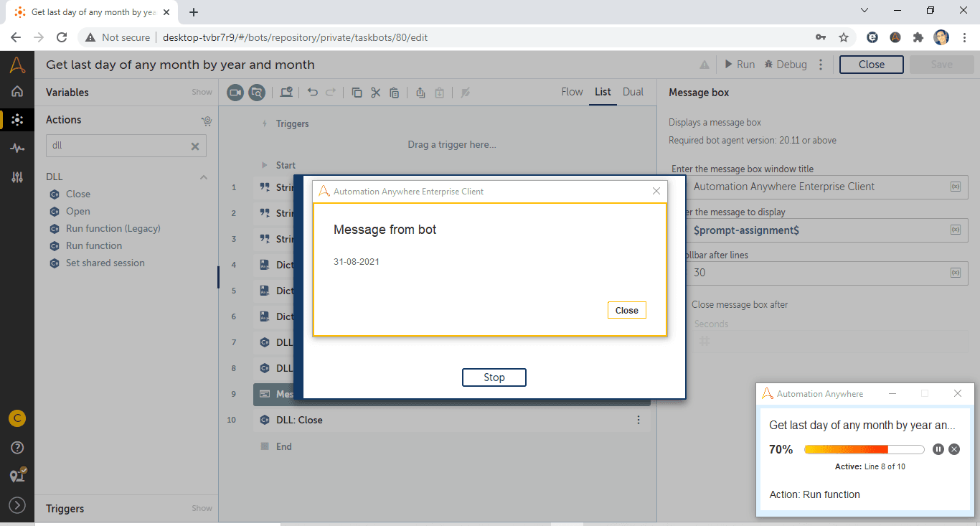This screenshot has height=526, width=980.
Task: Click the scrollbar after lines field 30
Action: tap(818, 273)
